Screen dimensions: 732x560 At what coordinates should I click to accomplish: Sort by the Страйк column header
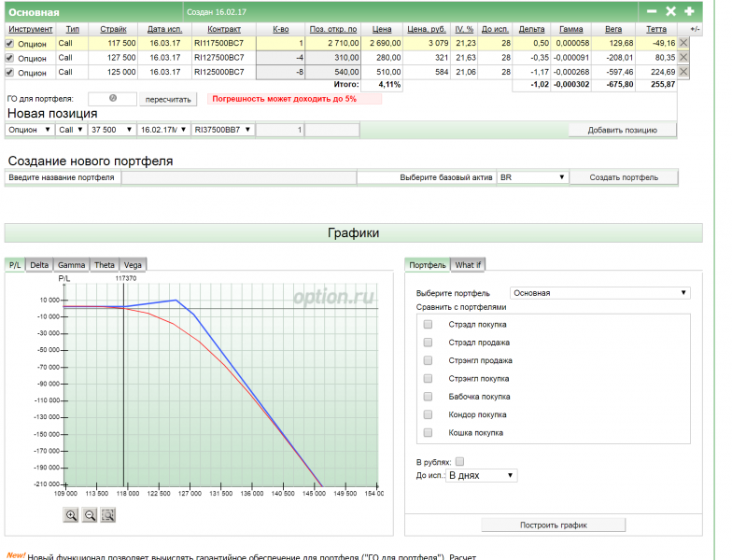click(x=113, y=29)
